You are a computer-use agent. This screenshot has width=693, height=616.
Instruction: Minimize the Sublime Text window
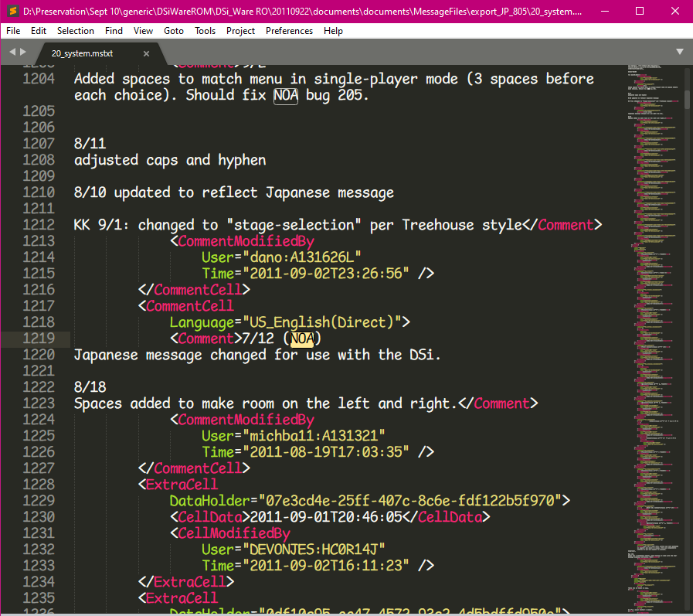[605, 11]
